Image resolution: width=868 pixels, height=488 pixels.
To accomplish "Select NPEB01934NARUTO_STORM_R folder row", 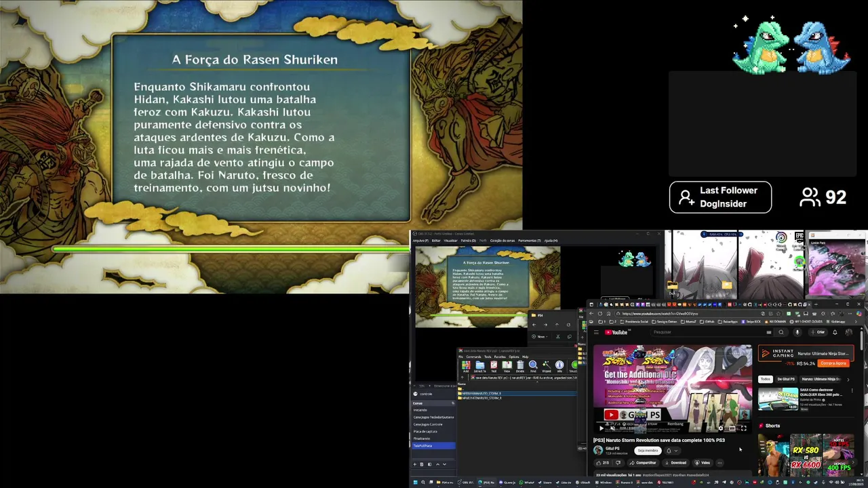I will tap(517, 393).
